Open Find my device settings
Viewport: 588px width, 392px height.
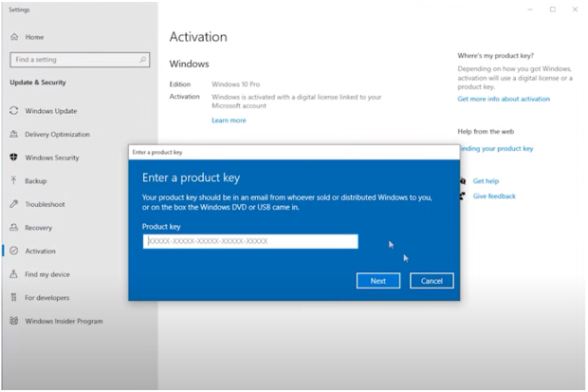pyautogui.click(x=47, y=274)
